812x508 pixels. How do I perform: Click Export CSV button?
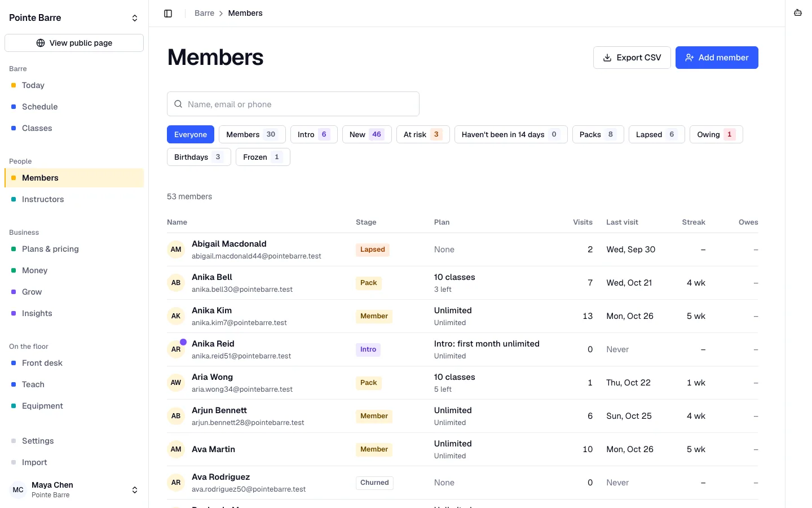coord(632,58)
